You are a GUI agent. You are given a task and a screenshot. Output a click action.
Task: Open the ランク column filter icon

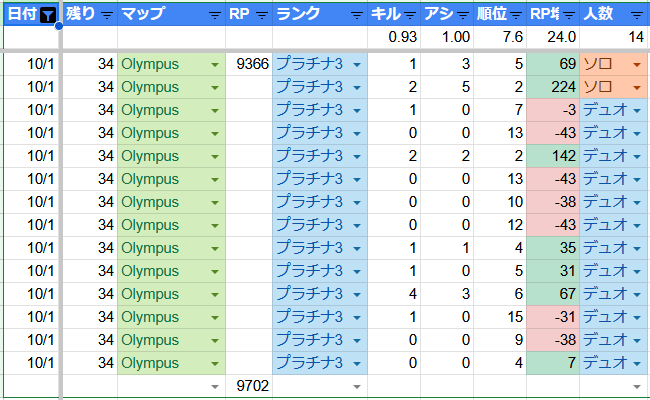pyautogui.click(x=358, y=15)
